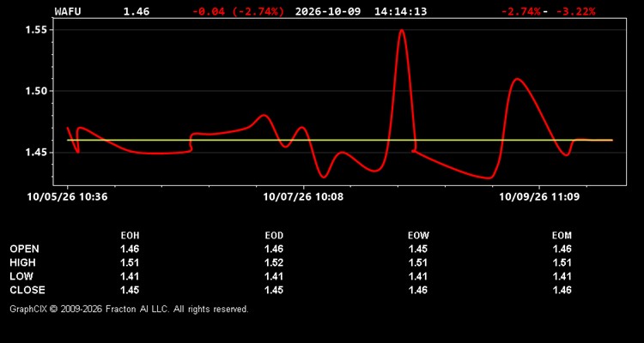Screen dimensions: 644x343
Task: Click the EOD column header
Action: coord(274,236)
